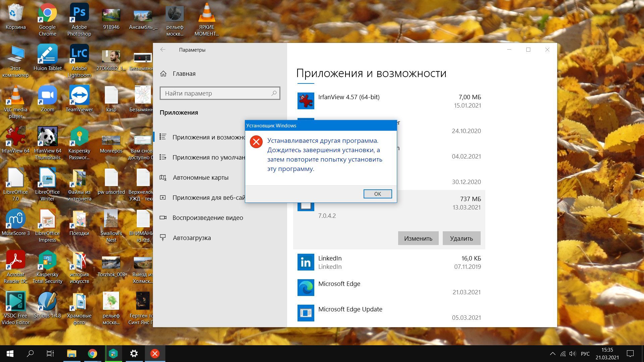644x362 pixels.
Task: Click the РУС language indicator
Action: coord(585,354)
